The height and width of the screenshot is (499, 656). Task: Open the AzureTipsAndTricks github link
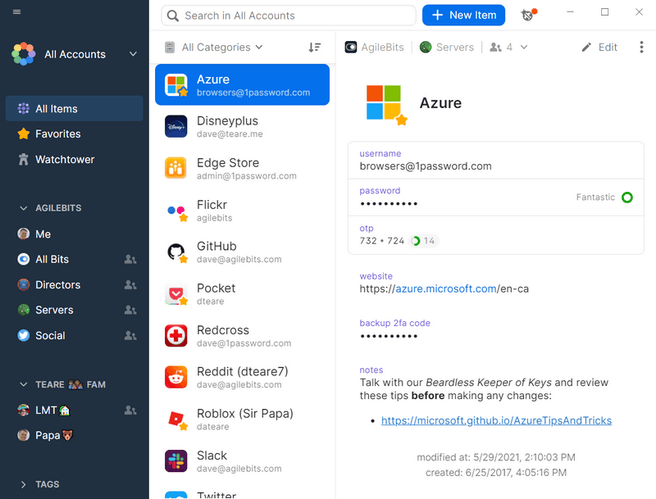496,420
